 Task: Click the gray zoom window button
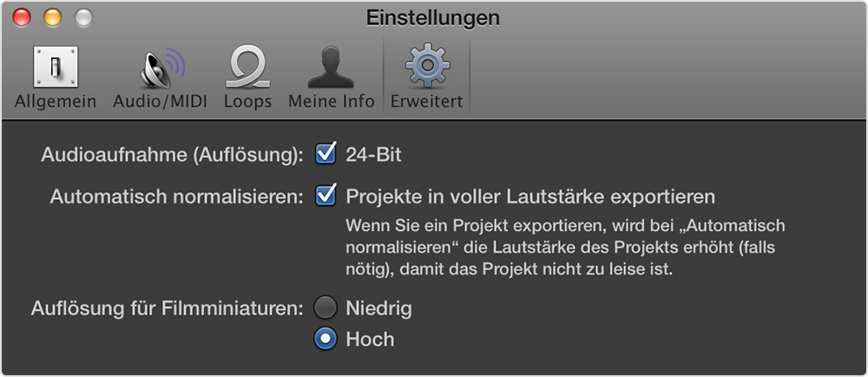pyautogui.click(x=83, y=17)
